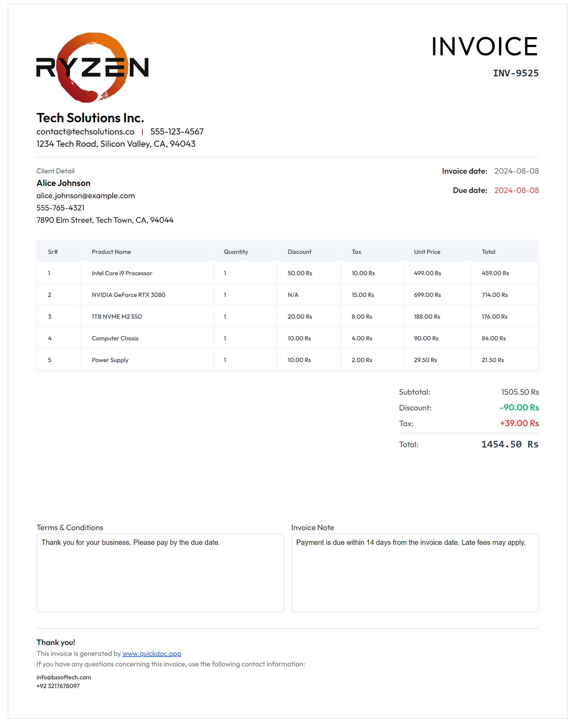
Task: Open the www.quickdoc.app link
Action: tap(152, 653)
